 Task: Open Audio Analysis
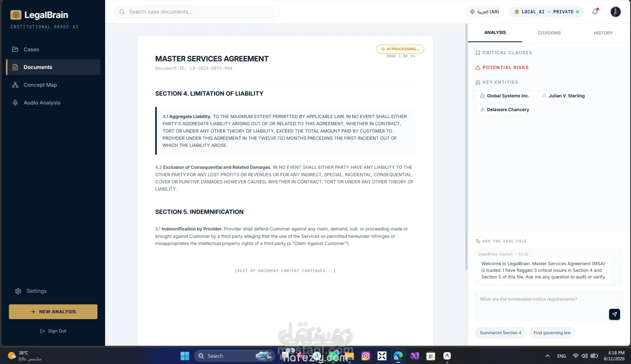(53, 102)
